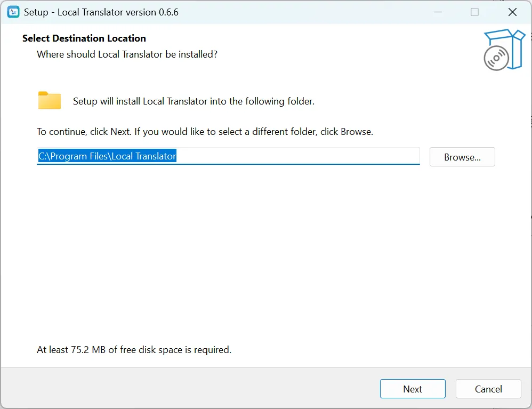Click the "Select Destination Location" heading
The height and width of the screenshot is (409, 532).
pyautogui.click(x=84, y=38)
